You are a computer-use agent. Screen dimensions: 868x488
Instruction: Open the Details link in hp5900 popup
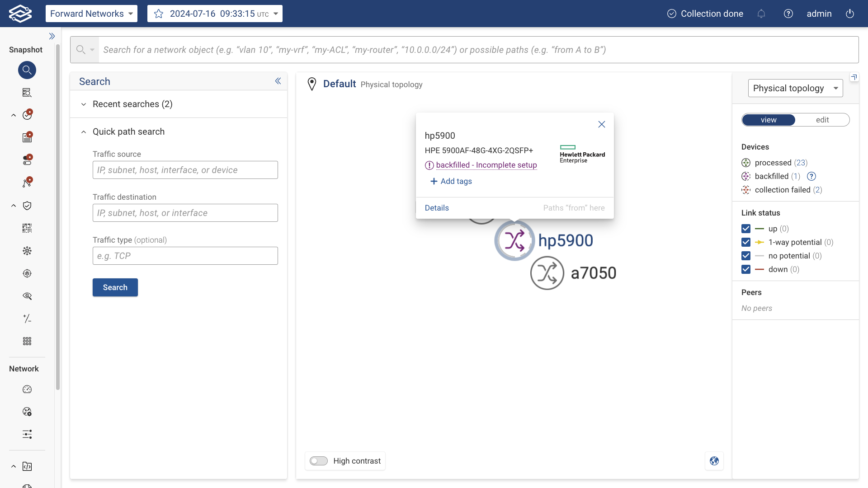pos(437,208)
